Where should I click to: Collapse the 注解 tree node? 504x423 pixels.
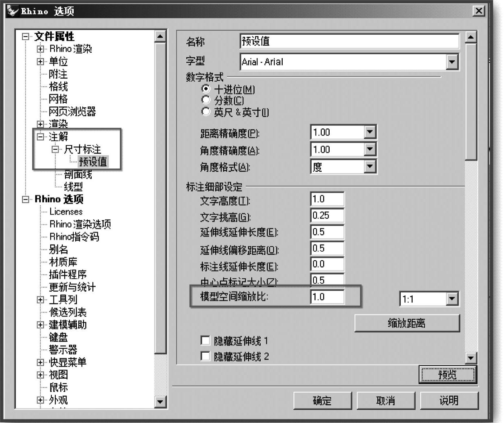[x=40, y=137]
